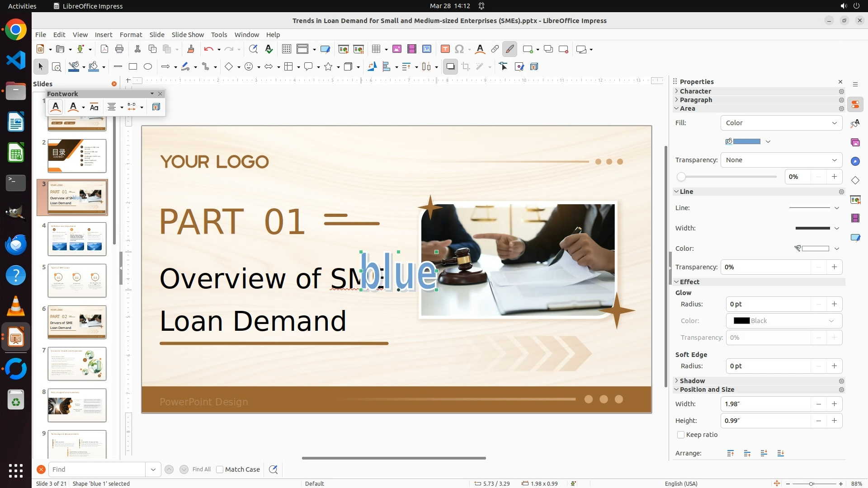Image resolution: width=868 pixels, height=488 pixels.
Task: Open the Format menu
Action: coord(131,35)
